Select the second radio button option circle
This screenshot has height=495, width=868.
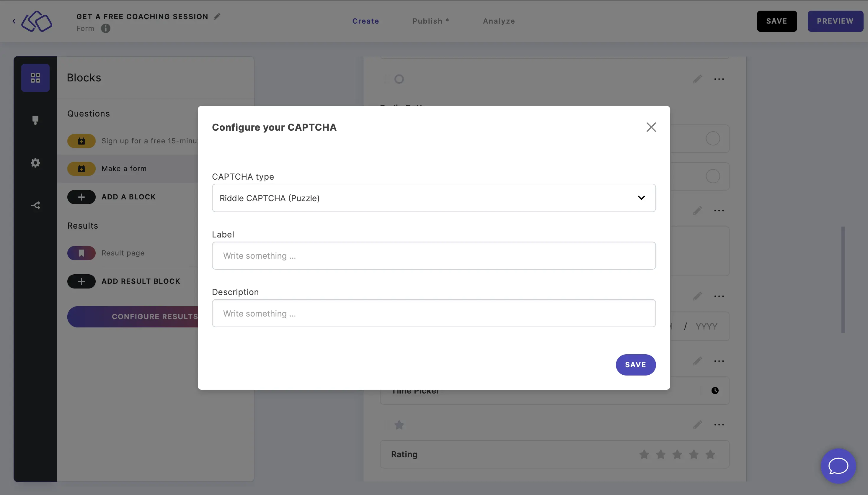[x=712, y=176]
